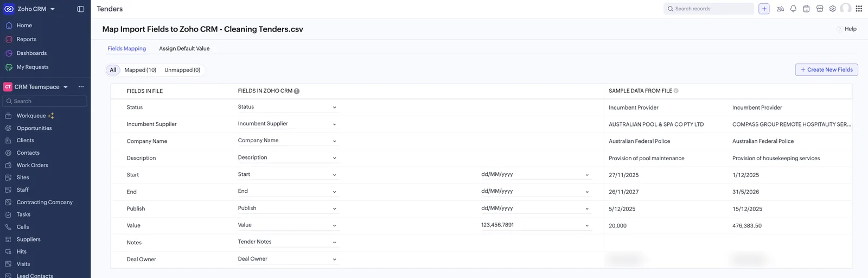Expand the CRM Teamspace dropdown arrow
Screen dimensions: 868x278
66,87
